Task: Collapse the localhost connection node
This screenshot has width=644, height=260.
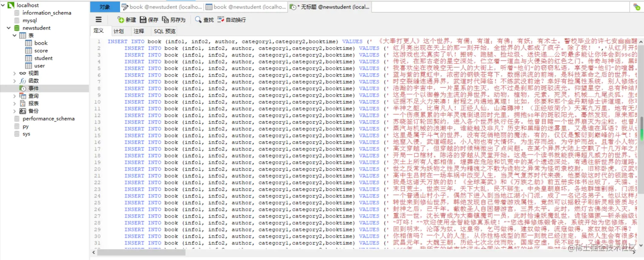Action: click(x=3, y=5)
